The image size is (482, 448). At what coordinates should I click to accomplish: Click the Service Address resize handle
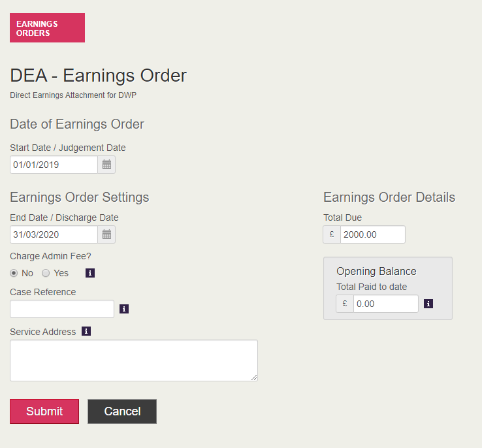click(254, 377)
